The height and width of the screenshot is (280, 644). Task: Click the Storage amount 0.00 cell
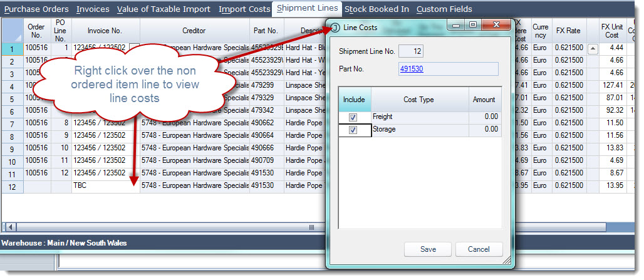tap(485, 130)
